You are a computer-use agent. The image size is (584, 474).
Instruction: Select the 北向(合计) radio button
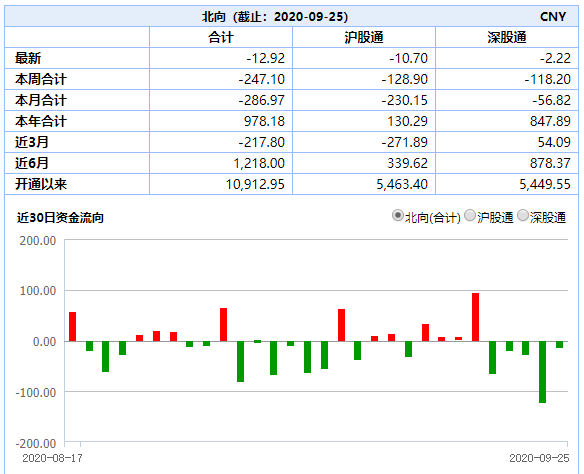[398, 216]
